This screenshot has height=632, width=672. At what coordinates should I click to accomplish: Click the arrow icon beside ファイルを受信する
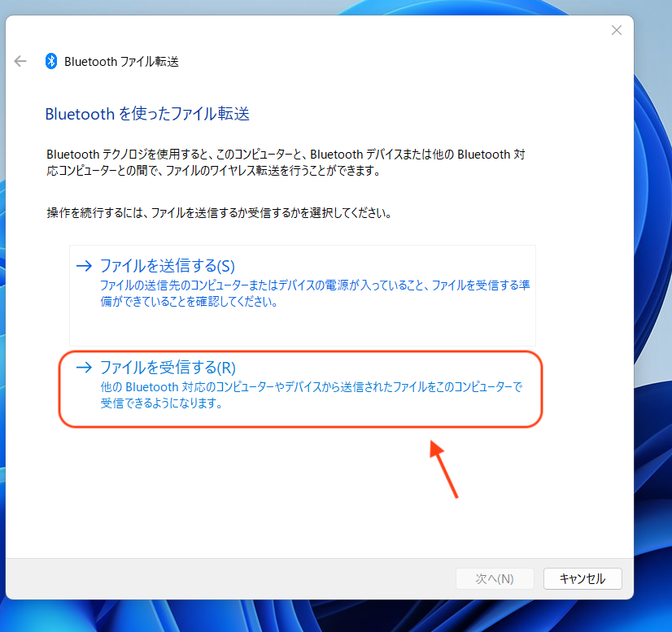84,367
